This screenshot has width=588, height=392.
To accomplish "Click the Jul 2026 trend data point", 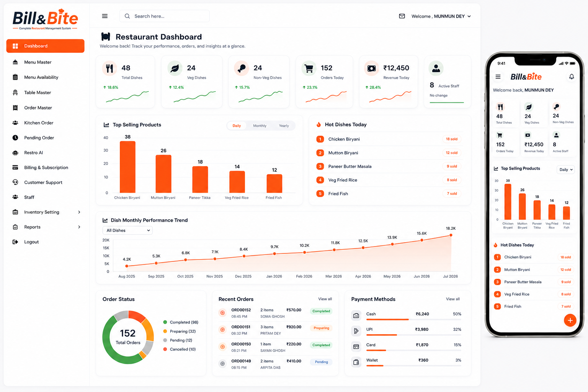I will pos(451,235).
